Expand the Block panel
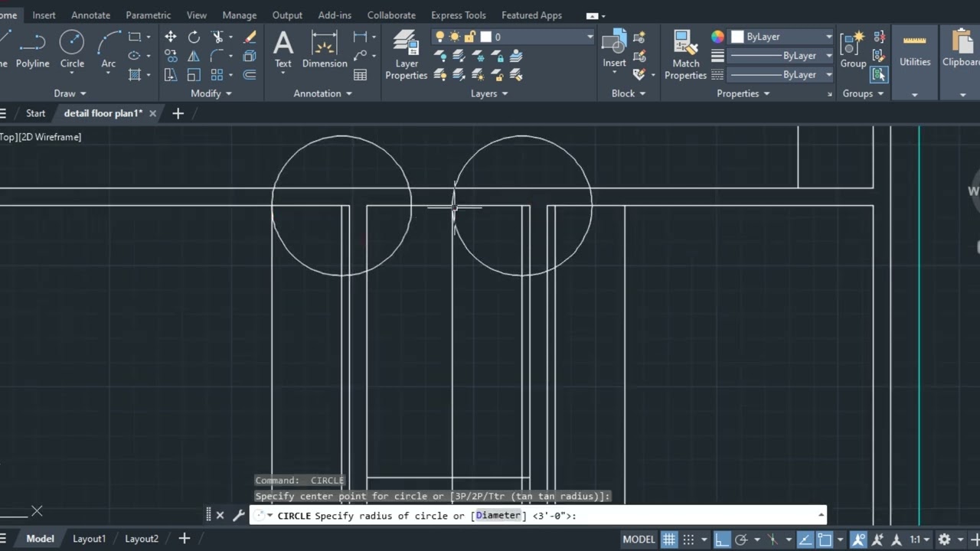 pos(629,93)
